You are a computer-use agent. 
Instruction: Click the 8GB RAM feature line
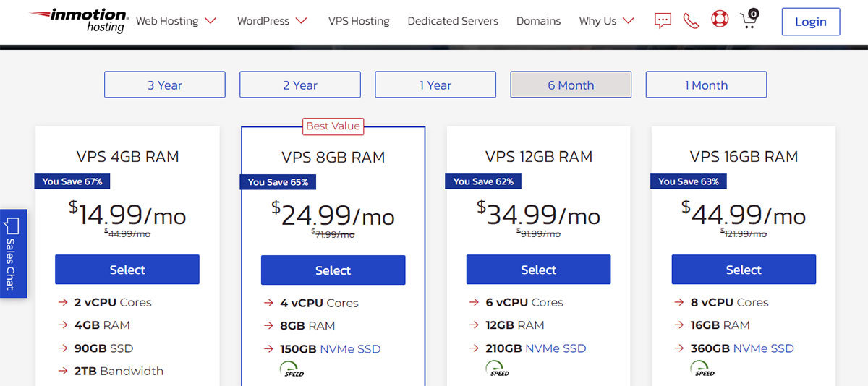307,325
